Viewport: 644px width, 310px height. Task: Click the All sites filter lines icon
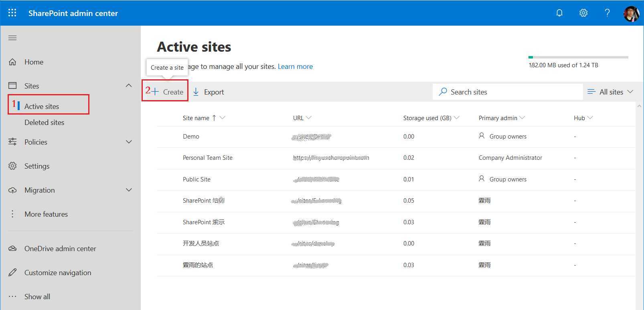pyautogui.click(x=591, y=92)
